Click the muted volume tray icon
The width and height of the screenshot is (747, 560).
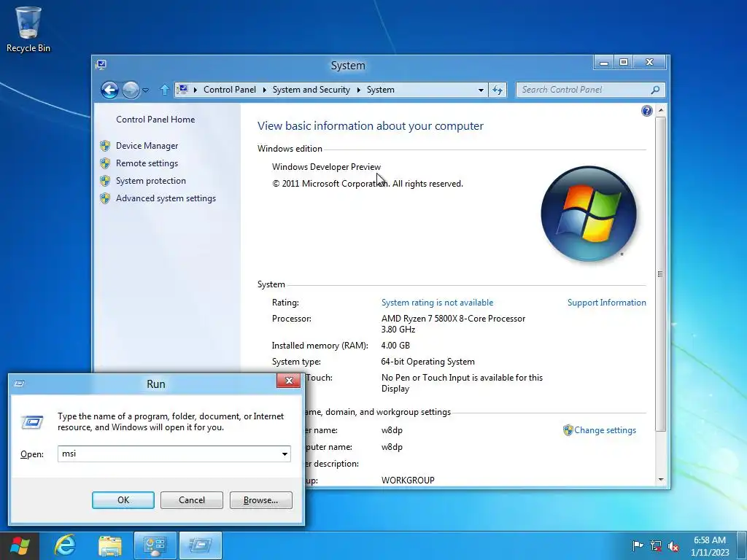(673, 546)
